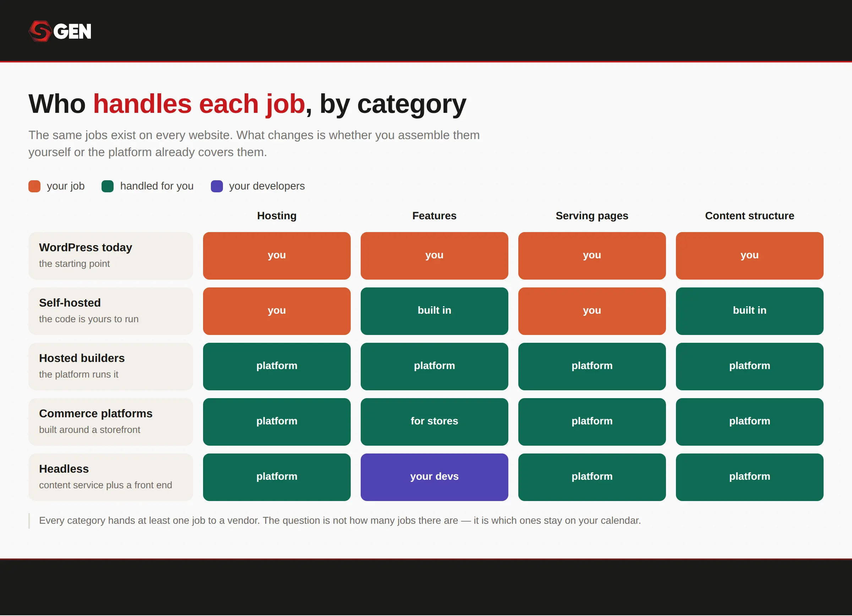Click the Self-hosted Features 'built in' cell
The image size is (852, 616).
coord(434,311)
